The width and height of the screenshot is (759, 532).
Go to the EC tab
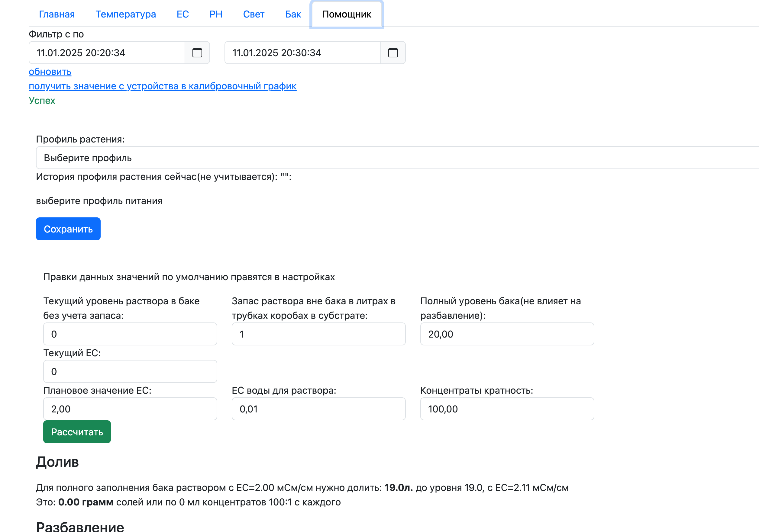tap(182, 14)
